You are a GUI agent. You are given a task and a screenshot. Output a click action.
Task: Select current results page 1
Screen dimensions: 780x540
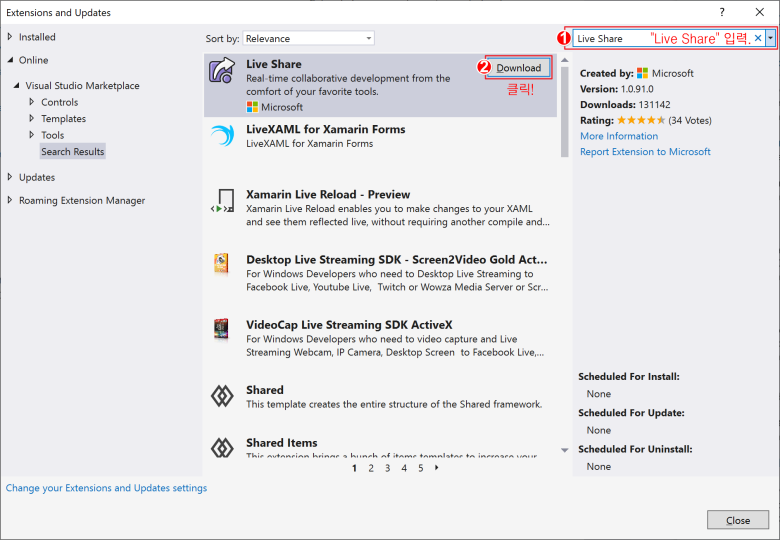(x=354, y=468)
